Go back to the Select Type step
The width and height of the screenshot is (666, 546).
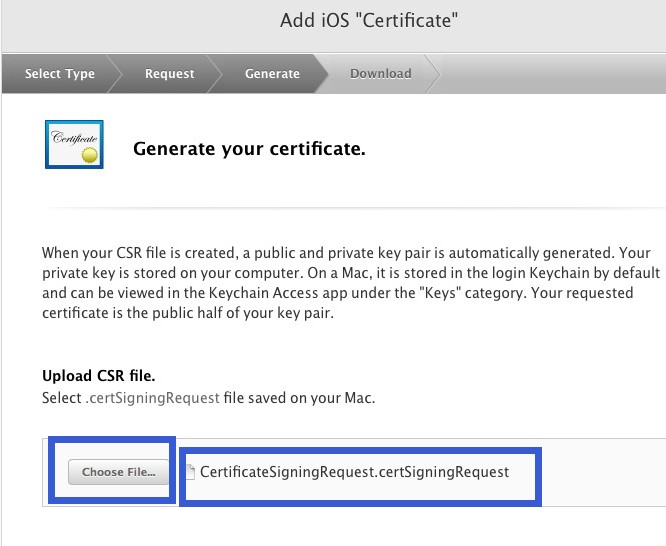coord(59,73)
